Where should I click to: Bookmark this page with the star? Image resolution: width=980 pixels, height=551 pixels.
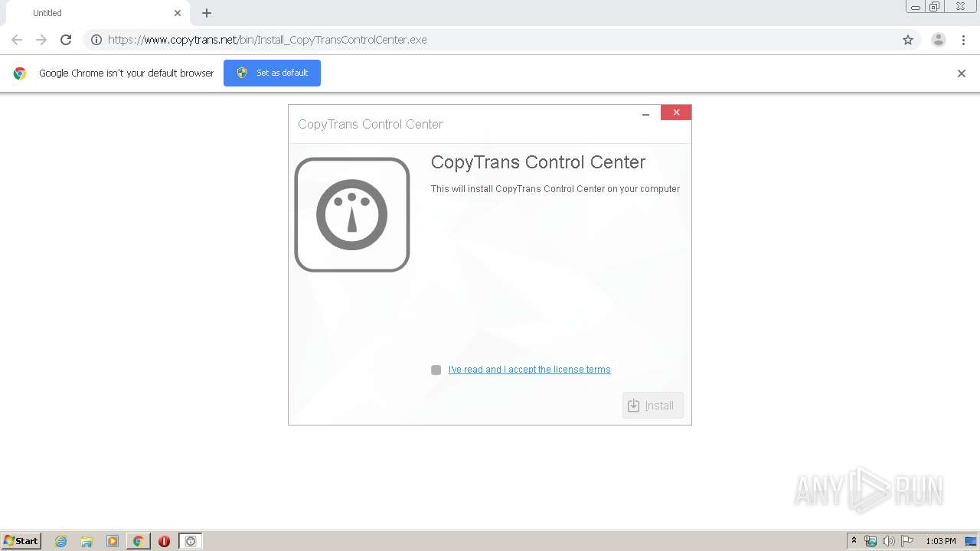pyautogui.click(x=908, y=40)
